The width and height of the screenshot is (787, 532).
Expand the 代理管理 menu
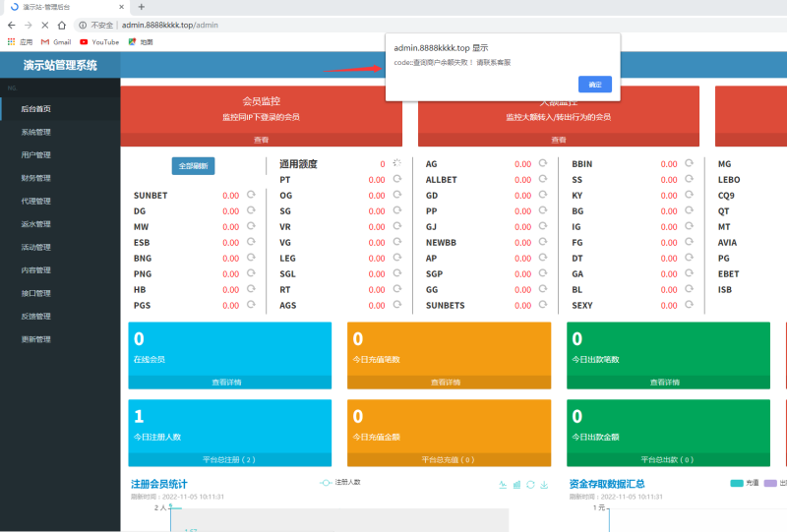point(60,202)
